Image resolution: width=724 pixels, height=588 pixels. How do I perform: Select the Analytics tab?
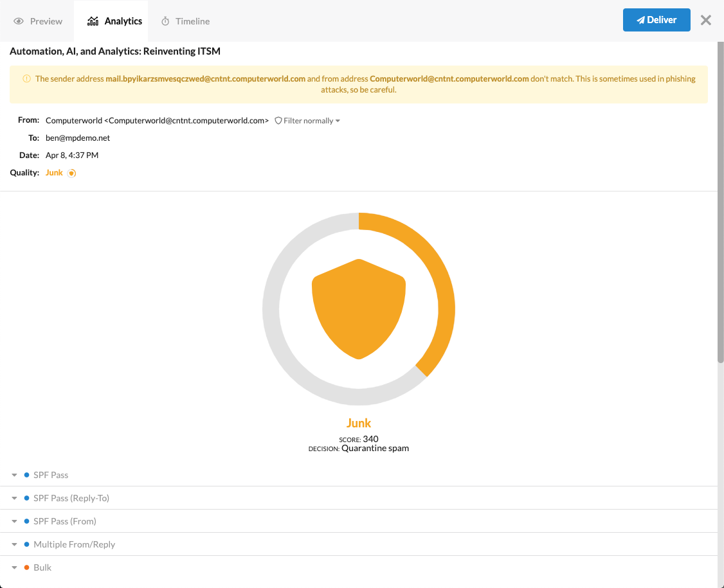114,21
